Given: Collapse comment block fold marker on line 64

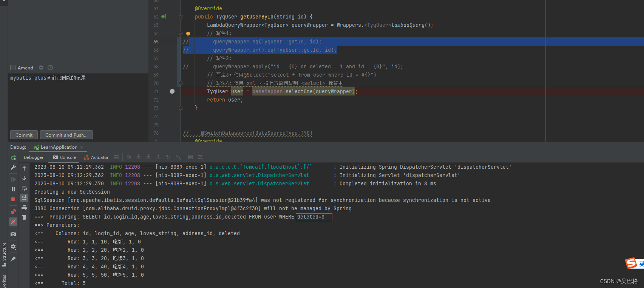Looking at the screenshot, I should [181, 33].
